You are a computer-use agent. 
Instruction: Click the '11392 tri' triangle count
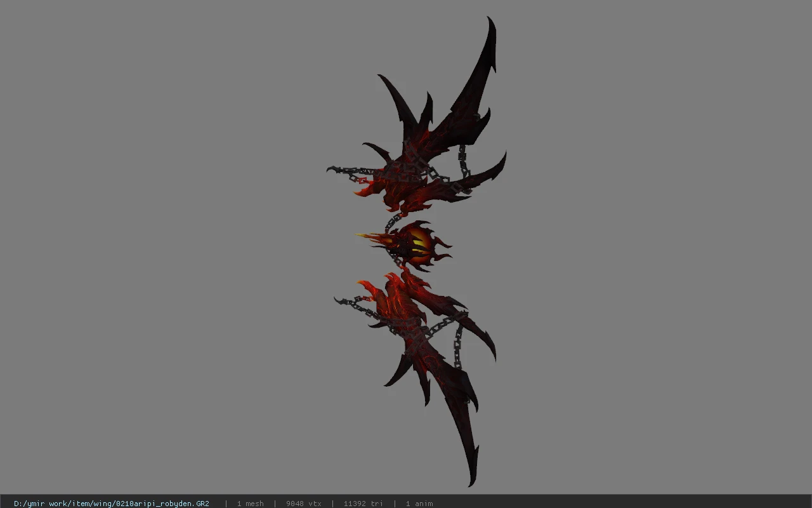(363, 504)
